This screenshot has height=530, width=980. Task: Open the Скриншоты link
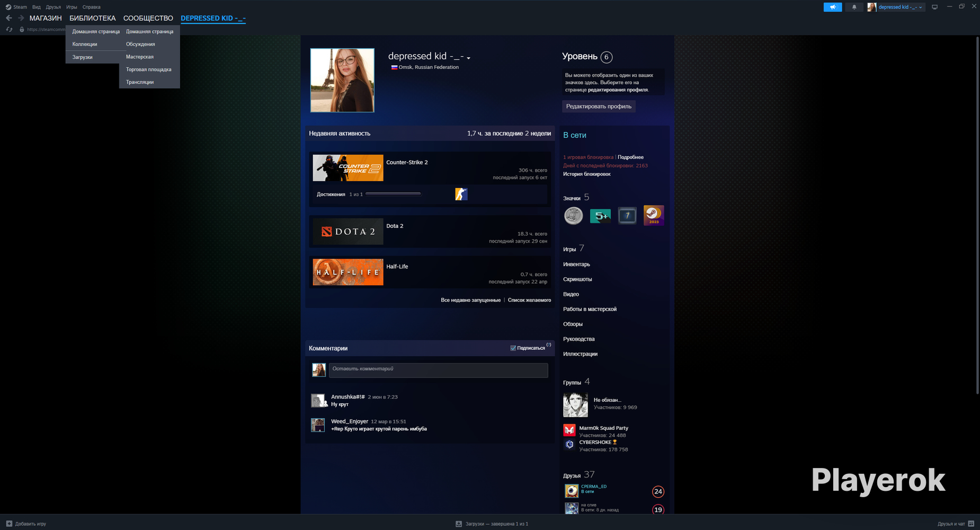tap(577, 279)
